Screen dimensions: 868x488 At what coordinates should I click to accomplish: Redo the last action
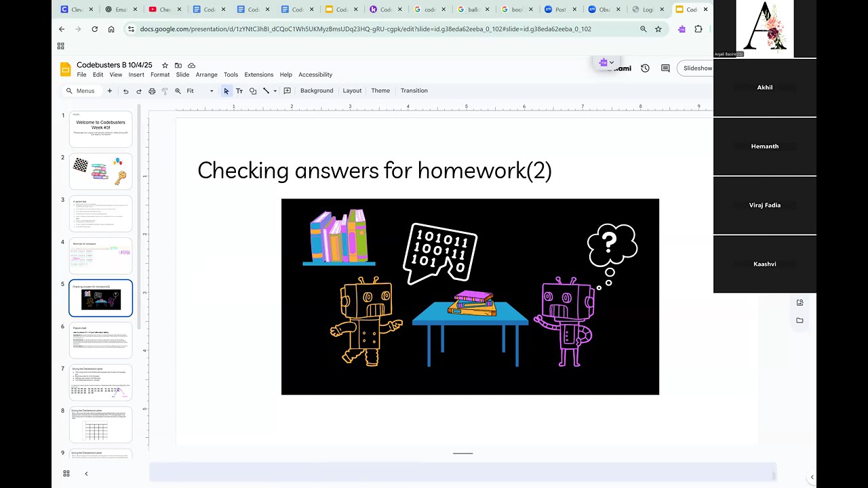point(139,91)
